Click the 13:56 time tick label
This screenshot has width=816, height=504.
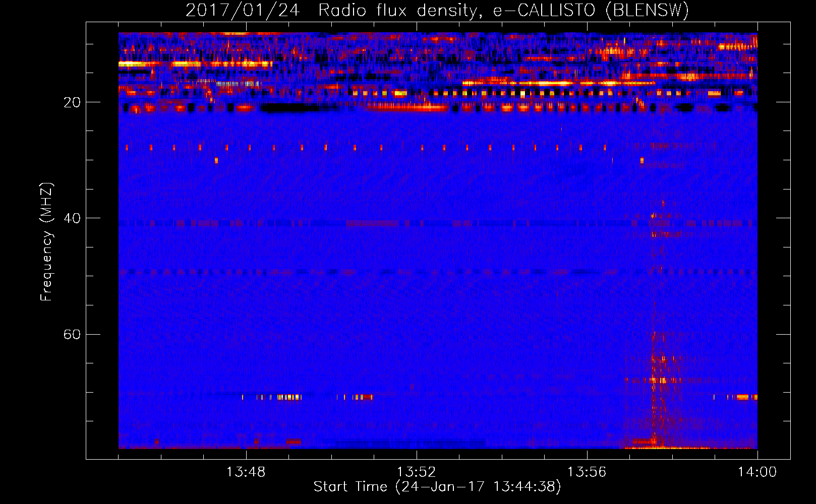point(587,472)
